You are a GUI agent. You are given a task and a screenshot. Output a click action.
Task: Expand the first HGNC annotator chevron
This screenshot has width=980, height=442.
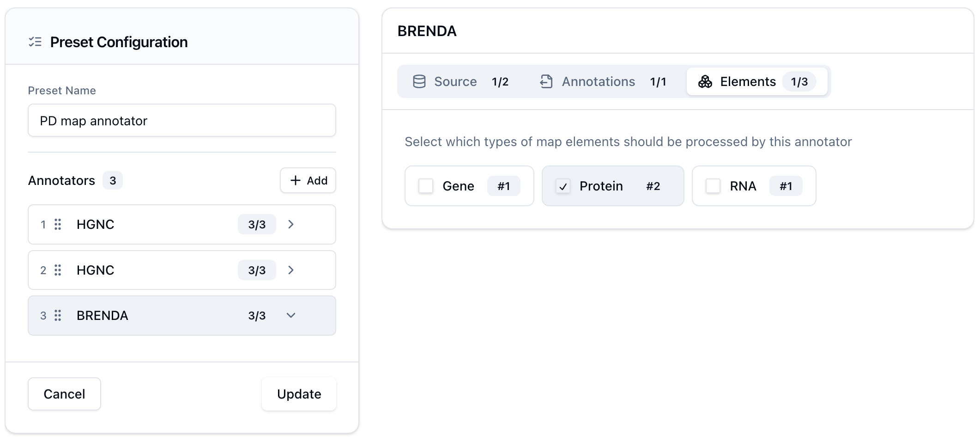tap(290, 224)
